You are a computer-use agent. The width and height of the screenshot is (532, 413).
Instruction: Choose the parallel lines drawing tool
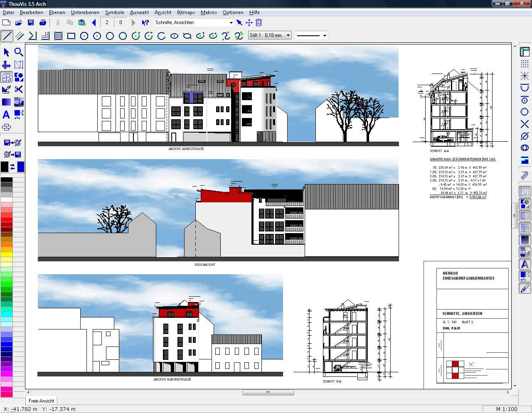[x=20, y=36]
